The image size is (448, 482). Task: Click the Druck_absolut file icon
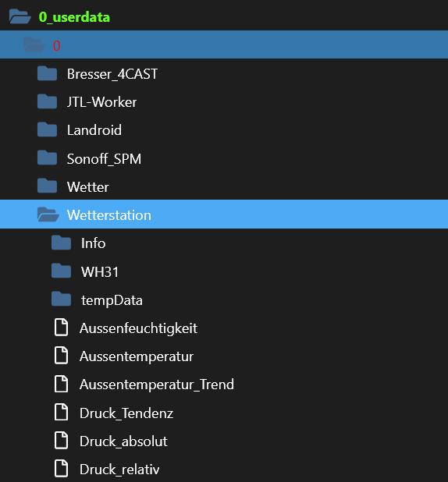pos(61,441)
